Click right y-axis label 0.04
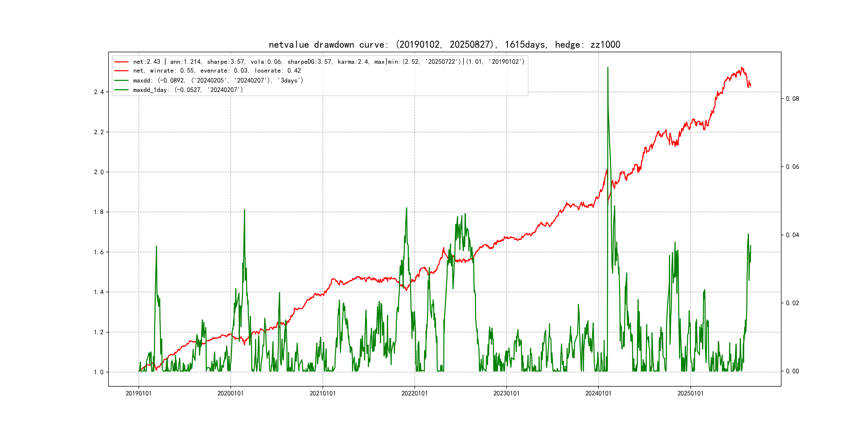The image size is (868, 434). (792, 235)
